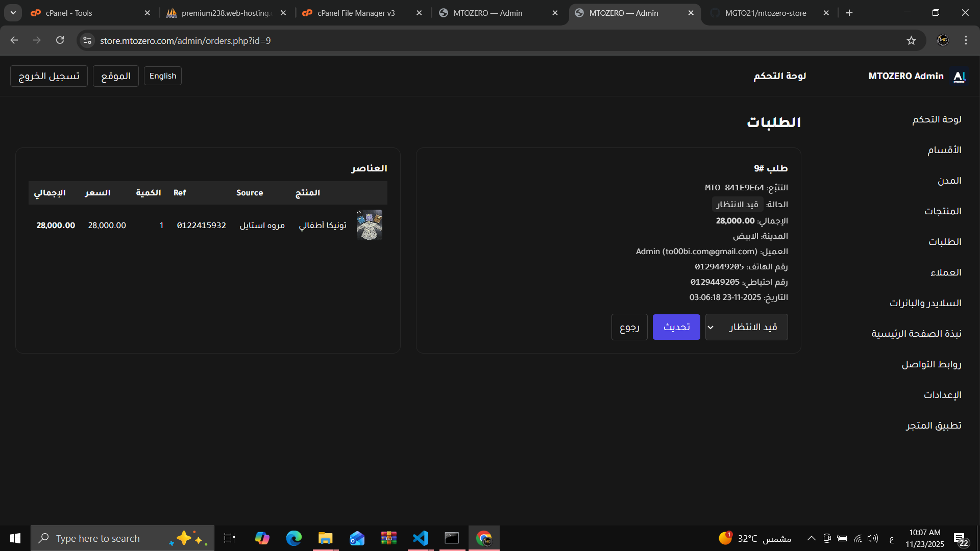The height and width of the screenshot is (551, 980).
Task: Open the Windows Start menu
Action: click(x=15, y=538)
